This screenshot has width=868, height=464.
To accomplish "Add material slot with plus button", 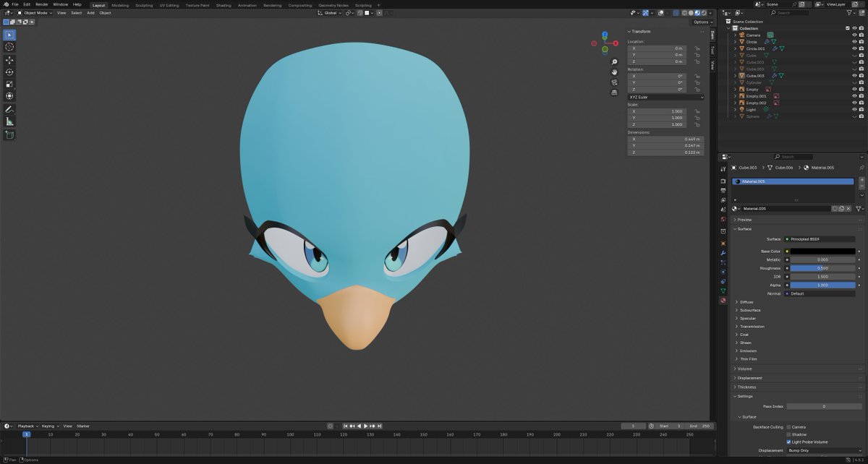I will coord(861,179).
